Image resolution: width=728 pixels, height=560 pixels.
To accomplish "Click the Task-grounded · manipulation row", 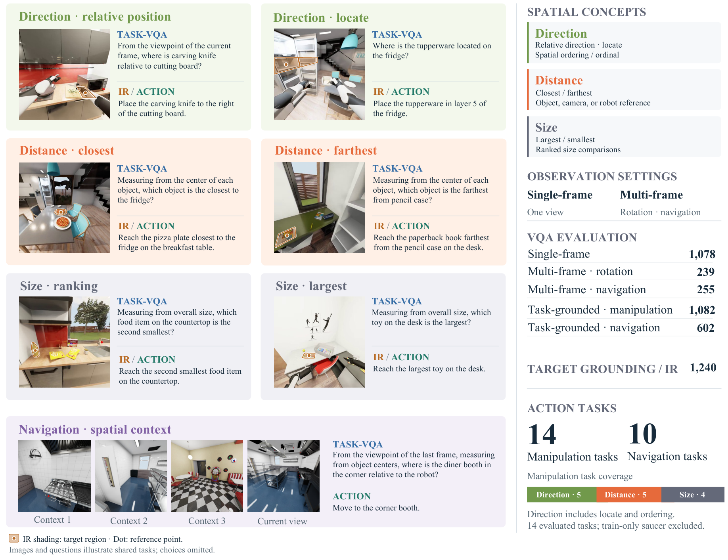I will click(x=621, y=310).
